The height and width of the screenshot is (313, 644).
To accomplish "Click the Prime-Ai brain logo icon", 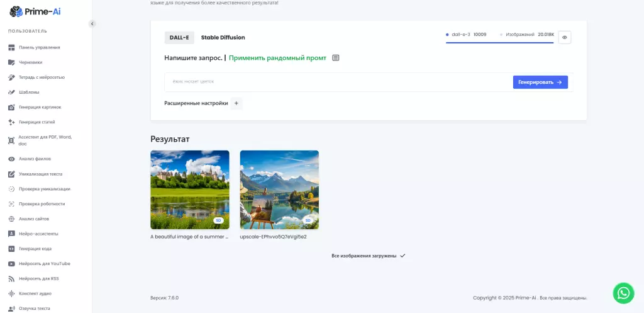I will click(16, 11).
